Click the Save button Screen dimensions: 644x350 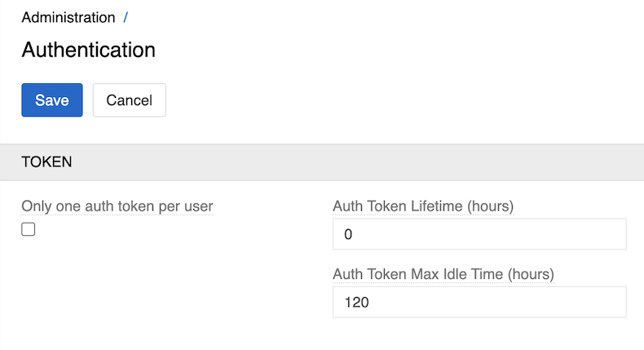51,100
